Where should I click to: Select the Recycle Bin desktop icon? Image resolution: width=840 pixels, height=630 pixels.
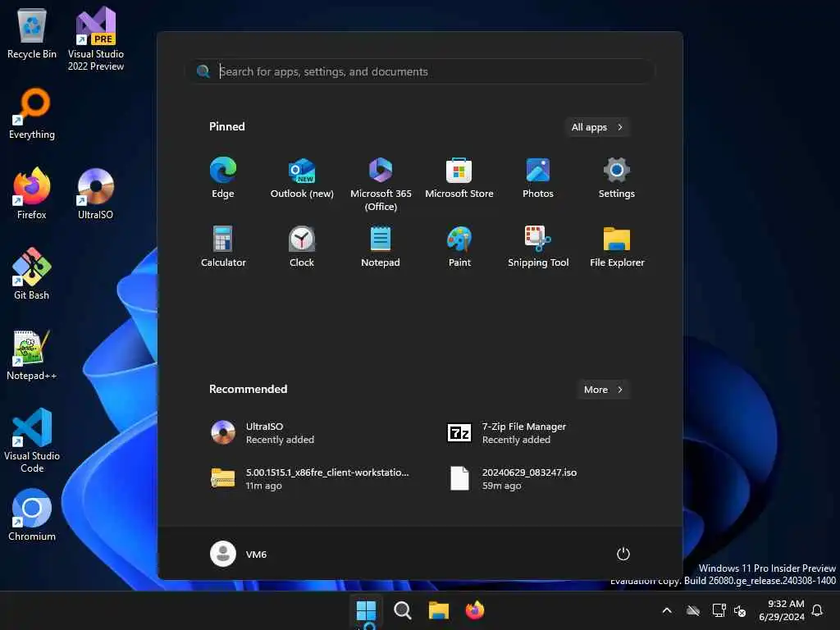click(x=32, y=34)
